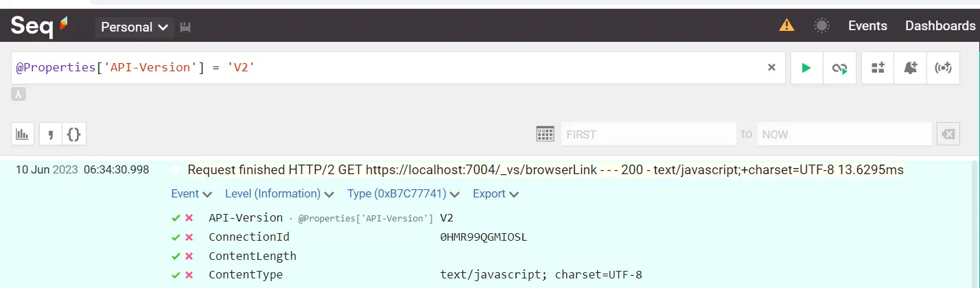Show the bar chart histogram view
The height and width of the screenshot is (288, 980).
pyautogui.click(x=23, y=134)
